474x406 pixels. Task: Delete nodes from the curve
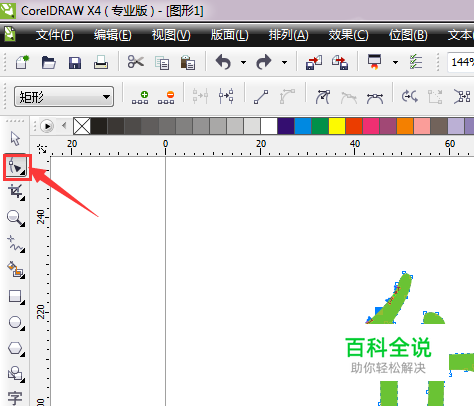(166, 97)
